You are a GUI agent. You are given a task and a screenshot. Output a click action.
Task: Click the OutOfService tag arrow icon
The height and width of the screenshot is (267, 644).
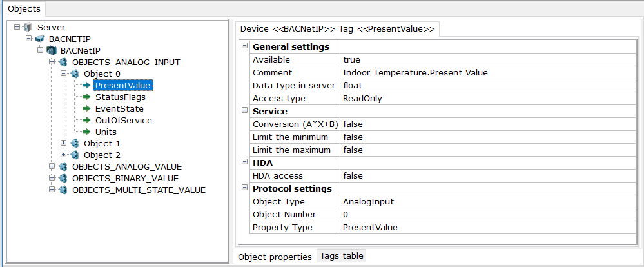pyautogui.click(x=86, y=121)
